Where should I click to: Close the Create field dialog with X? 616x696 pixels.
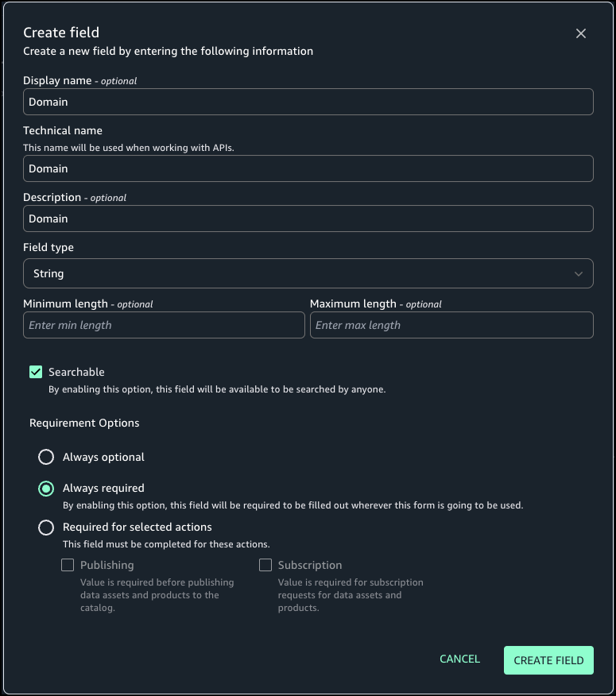pos(581,33)
